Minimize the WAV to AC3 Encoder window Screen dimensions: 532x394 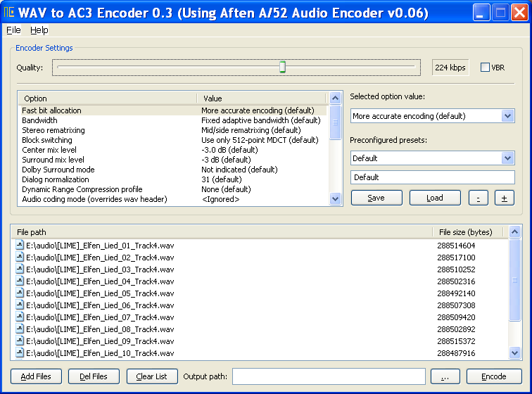tap(481, 12)
